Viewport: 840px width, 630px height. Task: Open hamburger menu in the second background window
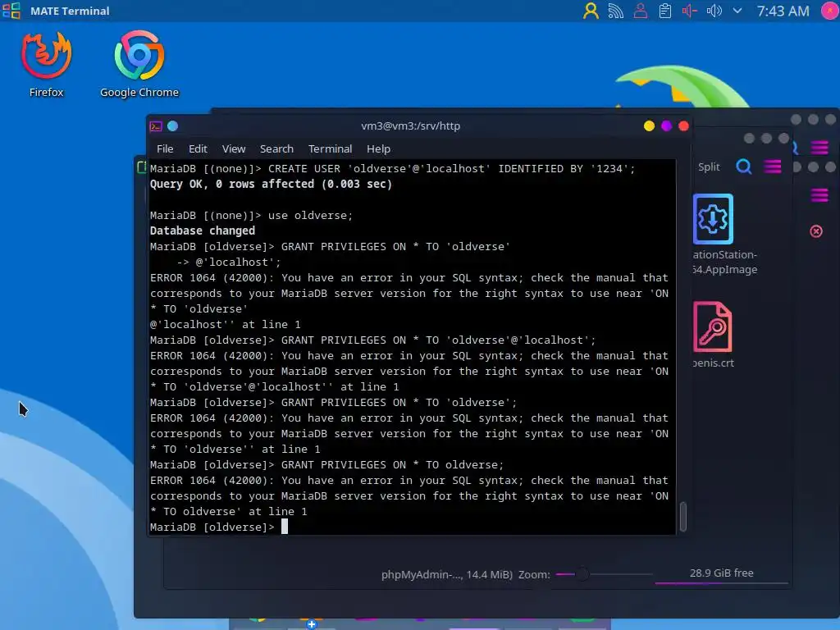coord(819,148)
